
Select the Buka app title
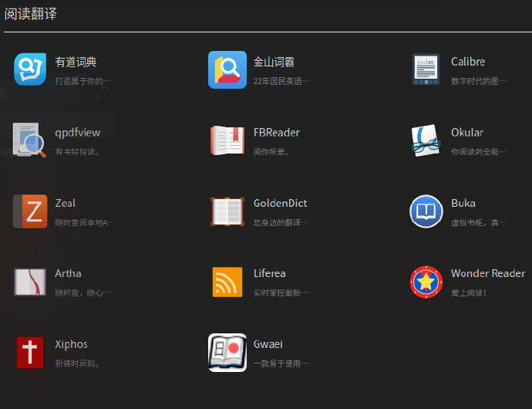(x=463, y=203)
